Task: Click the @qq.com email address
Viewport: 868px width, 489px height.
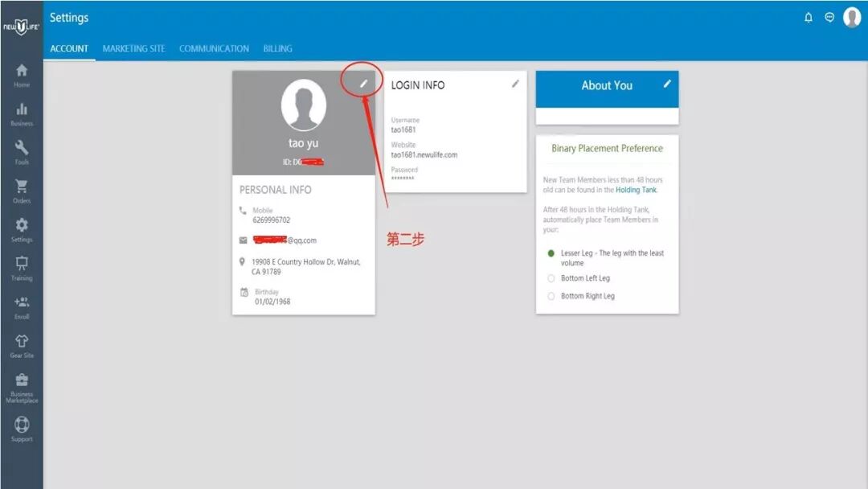Action: point(285,240)
